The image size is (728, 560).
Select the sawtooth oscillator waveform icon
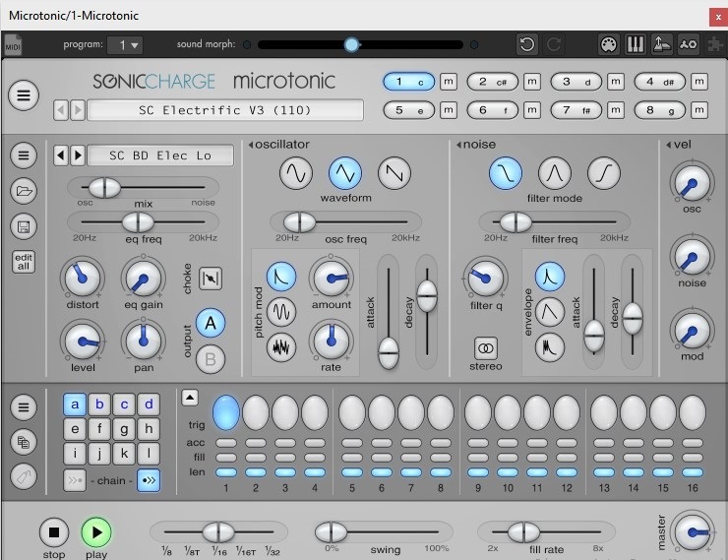coord(394,174)
